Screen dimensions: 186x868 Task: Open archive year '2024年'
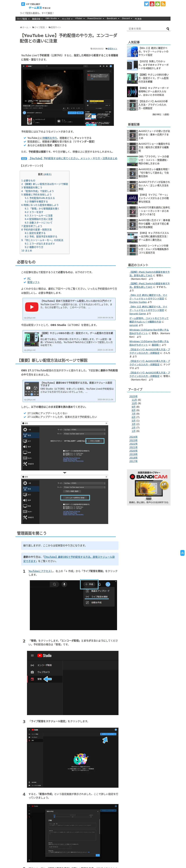(x=133, y=437)
